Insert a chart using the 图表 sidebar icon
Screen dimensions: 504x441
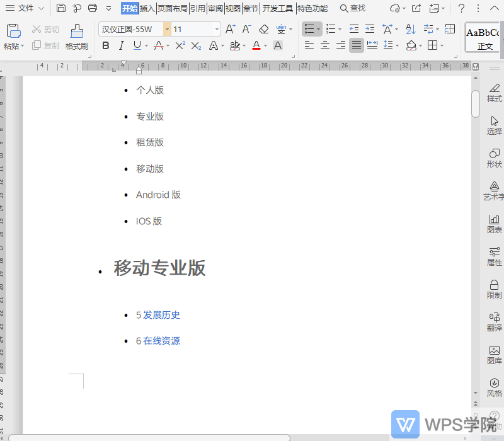[x=494, y=224]
